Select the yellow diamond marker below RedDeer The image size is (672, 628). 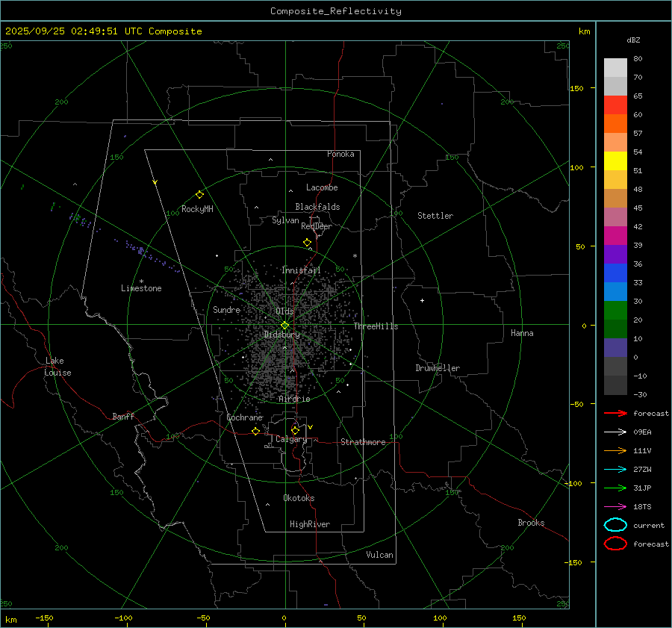click(x=307, y=243)
